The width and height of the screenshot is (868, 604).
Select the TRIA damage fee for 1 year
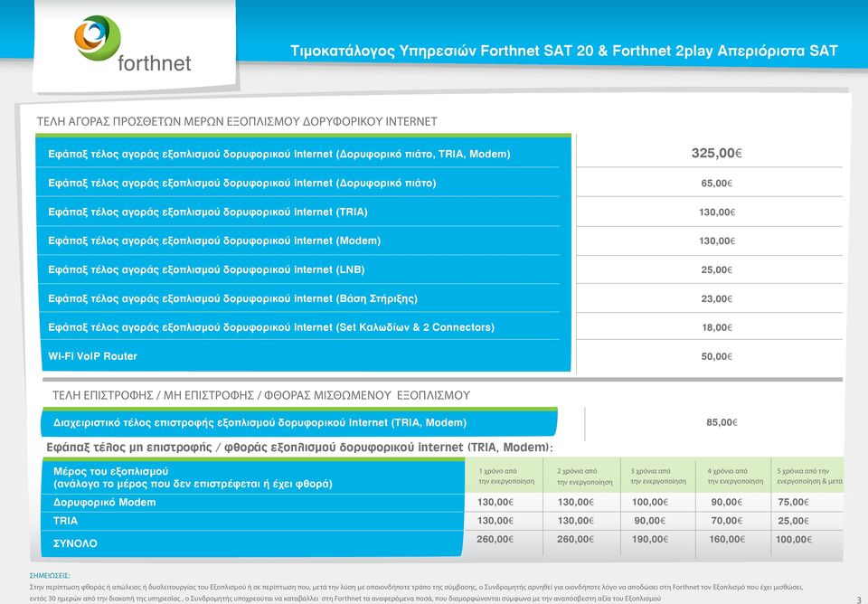pyautogui.click(x=495, y=521)
